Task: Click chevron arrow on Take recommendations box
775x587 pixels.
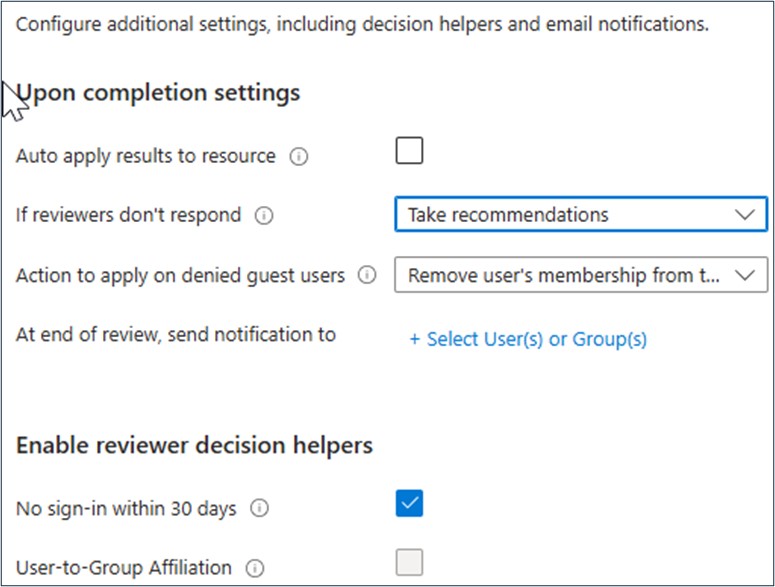Action: coord(743,215)
